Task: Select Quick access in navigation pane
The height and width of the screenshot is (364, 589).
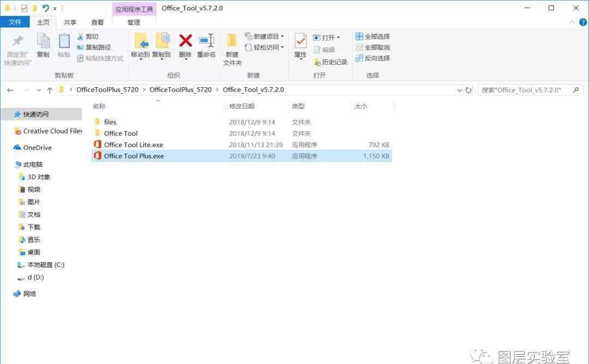Action: coord(41,114)
